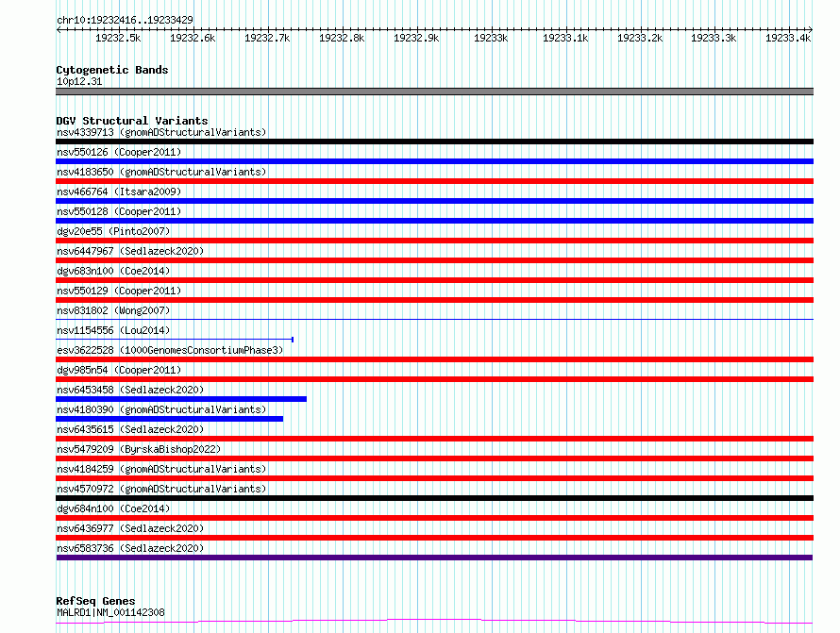
Task: Select the red esv3622528 variant bar
Action: tap(434, 359)
